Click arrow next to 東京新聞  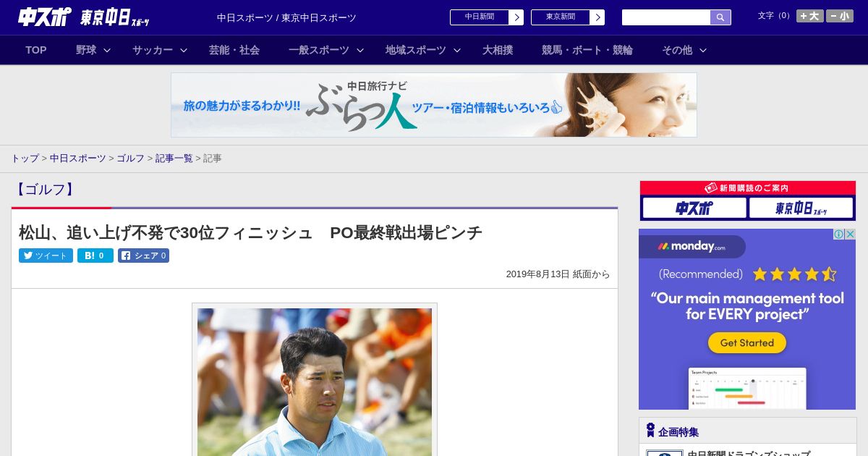tap(597, 17)
